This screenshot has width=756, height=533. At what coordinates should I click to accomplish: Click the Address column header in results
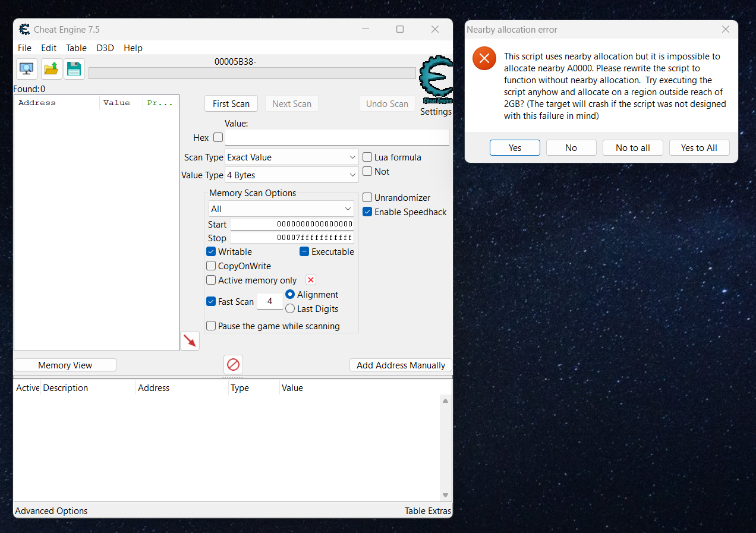56,103
